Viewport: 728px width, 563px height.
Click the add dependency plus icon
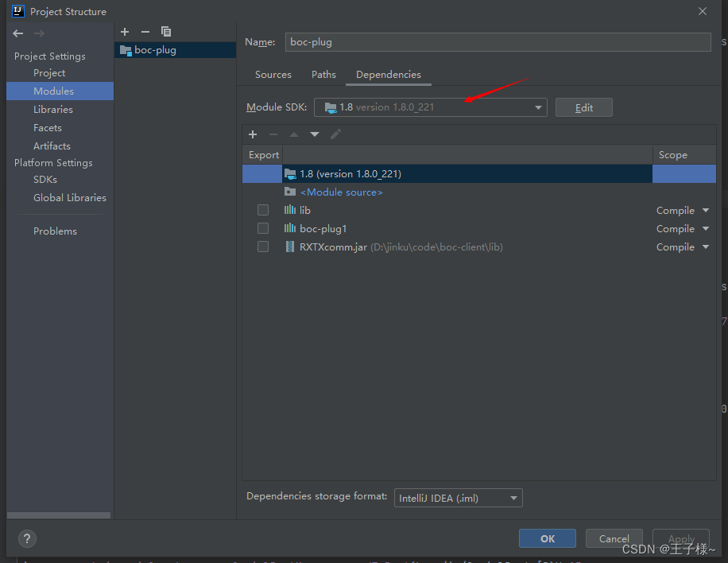click(x=253, y=134)
